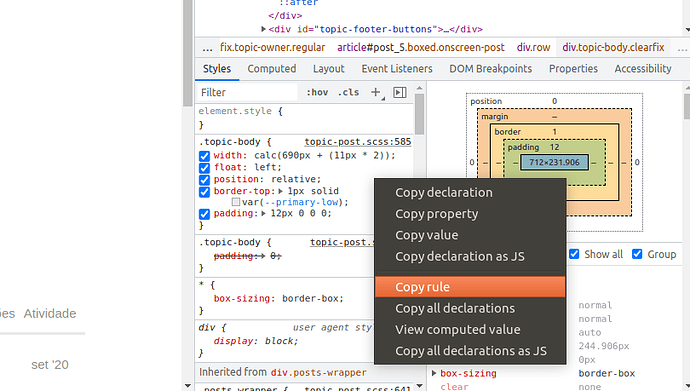
Task: Expand the topic-footer-buttons div node
Action: pyautogui.click(x=263, y=29)
